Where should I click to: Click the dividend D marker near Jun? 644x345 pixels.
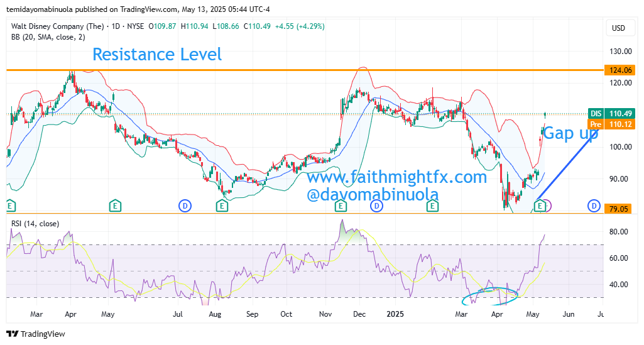pyautogui.click(x=594, y=205)
